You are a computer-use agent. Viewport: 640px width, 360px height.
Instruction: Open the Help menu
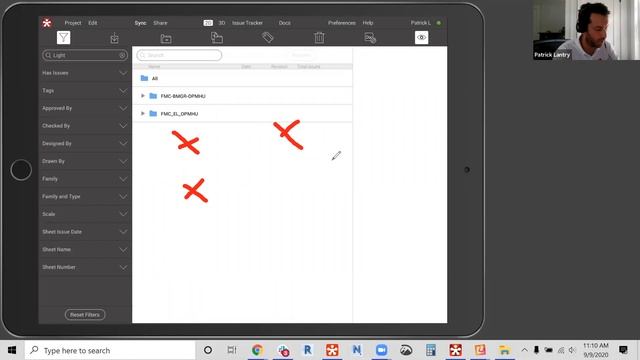pos(368,23)
